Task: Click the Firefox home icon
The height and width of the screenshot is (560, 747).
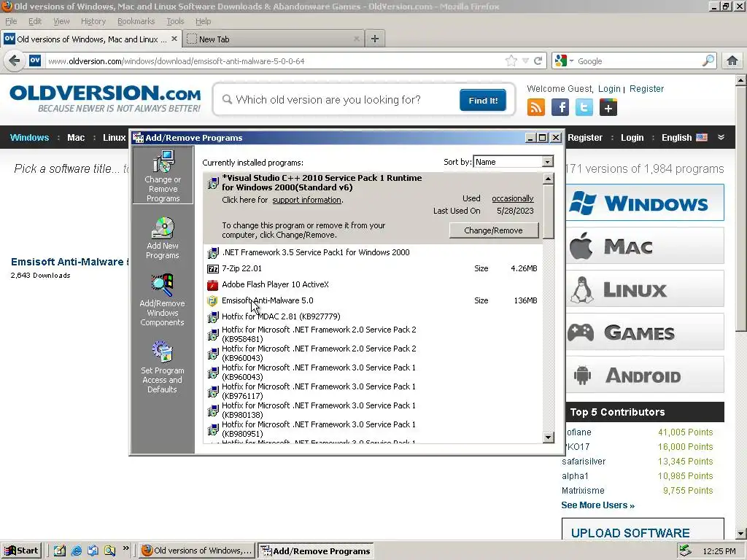Action: [732, 61]
